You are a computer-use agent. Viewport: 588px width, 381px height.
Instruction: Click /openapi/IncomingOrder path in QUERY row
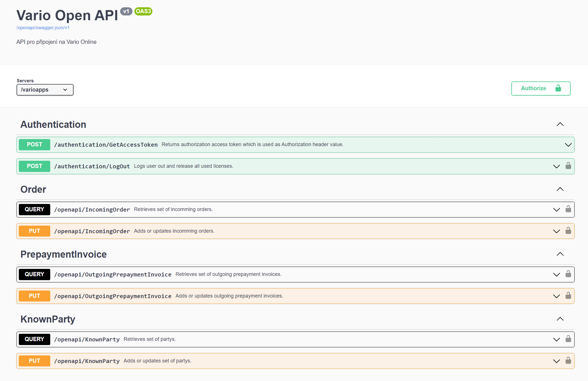click(x=92, y=210)
